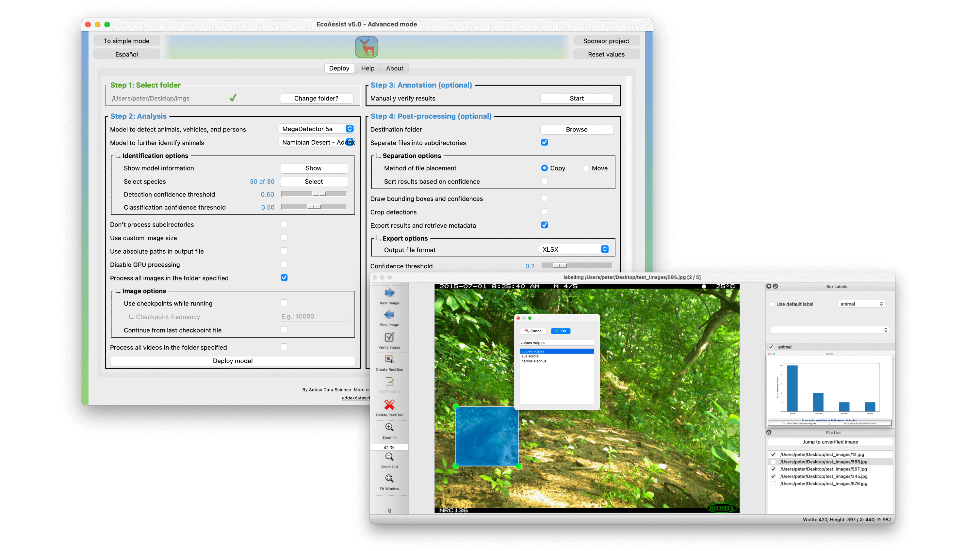The height and width of the screenshot is (551, 980).
Task: Click the Reset values button
Action: click(606, 54)
